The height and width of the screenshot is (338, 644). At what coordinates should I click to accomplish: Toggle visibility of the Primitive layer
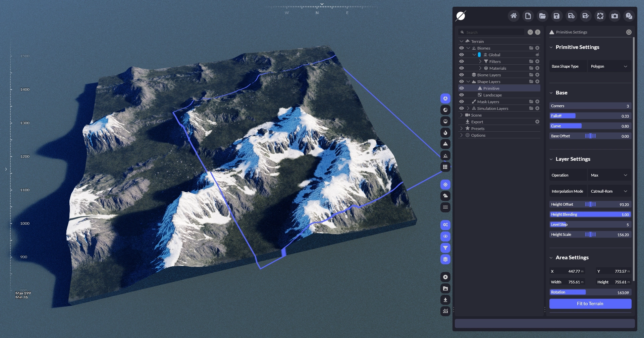pos(462,88)
